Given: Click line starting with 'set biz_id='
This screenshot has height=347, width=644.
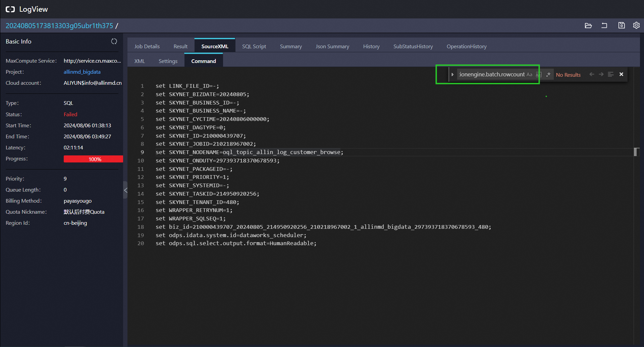Looking at the screenshot, I should pyautogui.click(x=323, y=227).
